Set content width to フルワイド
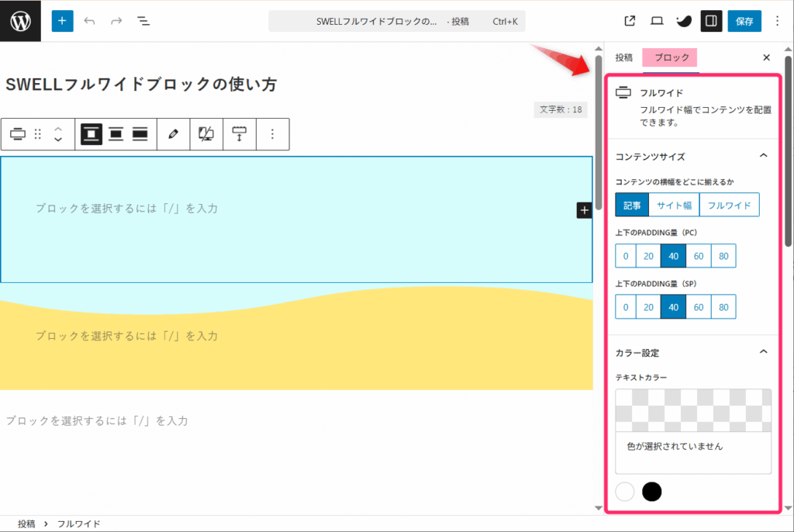Image resolution: width=794 pixels, height=532 pixels. pyautogui.click(x=729, y=206)
